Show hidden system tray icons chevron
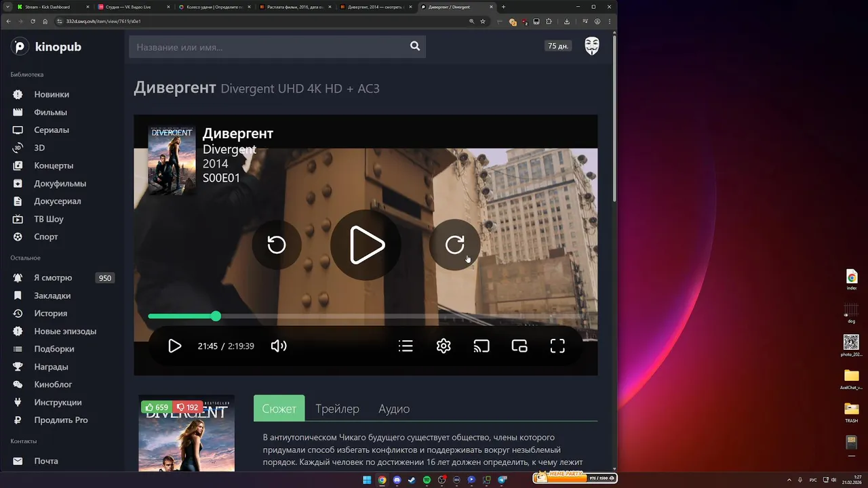This screenshot has width=868, height=488. 789,480
